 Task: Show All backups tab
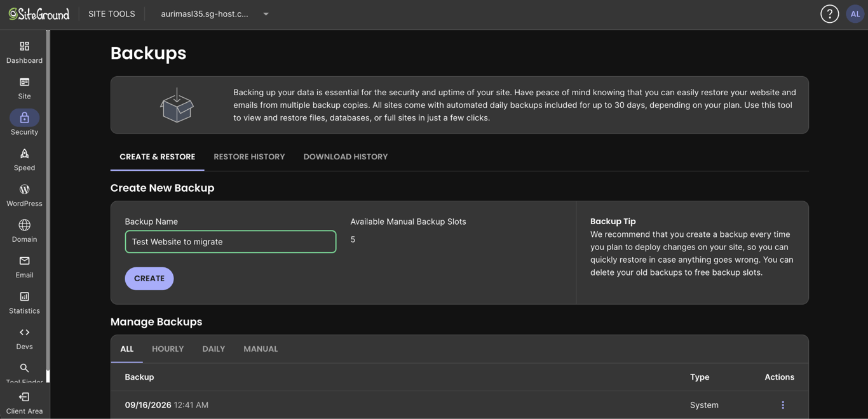(127, 349)
